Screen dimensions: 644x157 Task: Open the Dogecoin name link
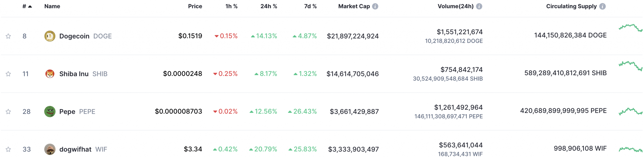(74, 36)
